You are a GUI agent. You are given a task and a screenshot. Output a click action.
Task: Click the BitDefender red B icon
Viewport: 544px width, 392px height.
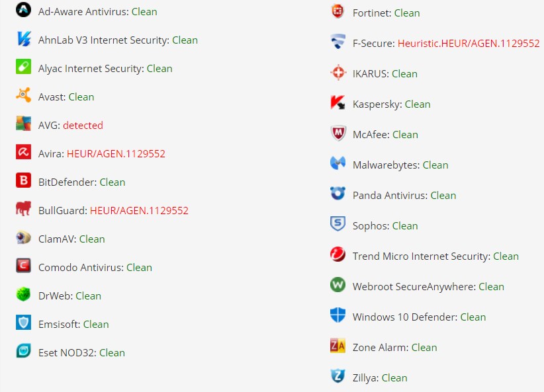[24, 180]
